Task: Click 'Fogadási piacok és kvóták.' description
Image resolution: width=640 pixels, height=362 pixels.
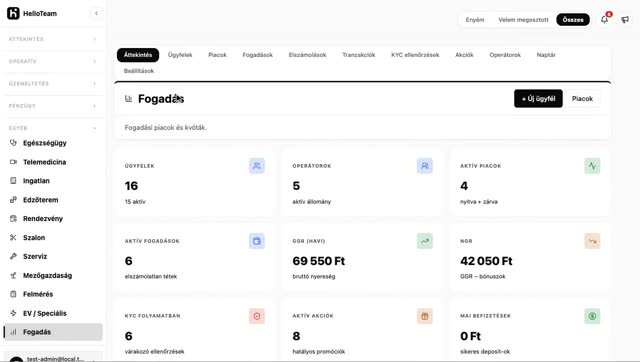Action: tap(166, 127)
